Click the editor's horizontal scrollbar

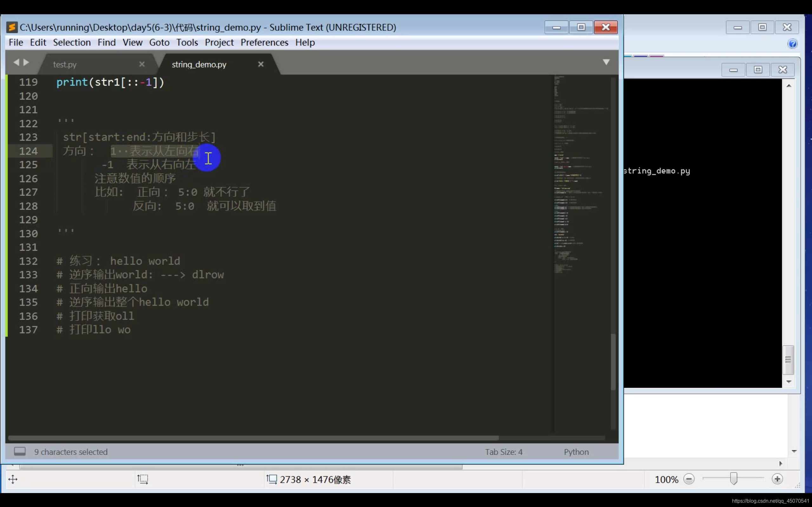click(253, 438)
